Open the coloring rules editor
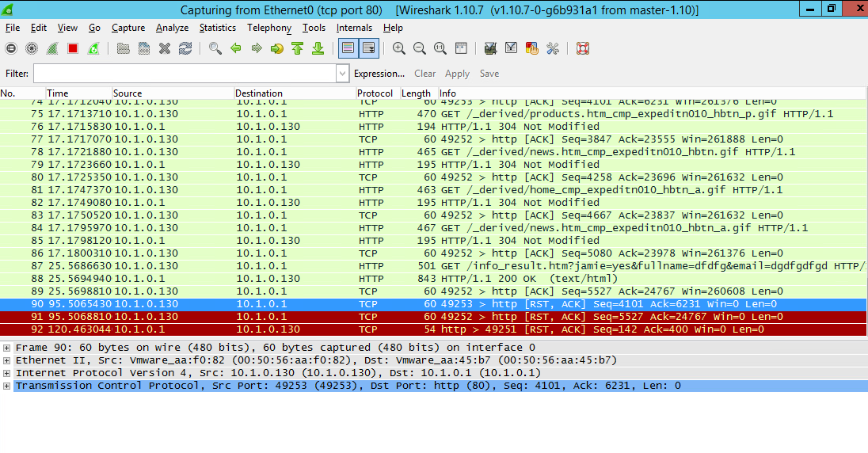 pyautogui.click(x=532, y=49)
